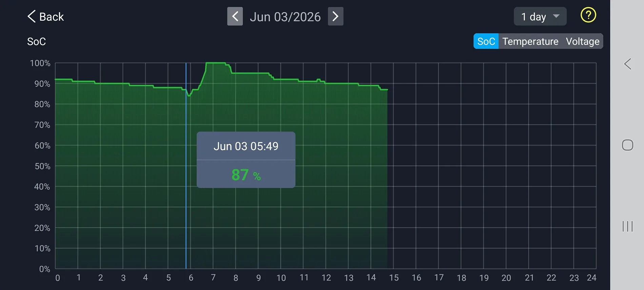Tap the Back text label
Screen dimensions: 644x290
click(52, 17)
